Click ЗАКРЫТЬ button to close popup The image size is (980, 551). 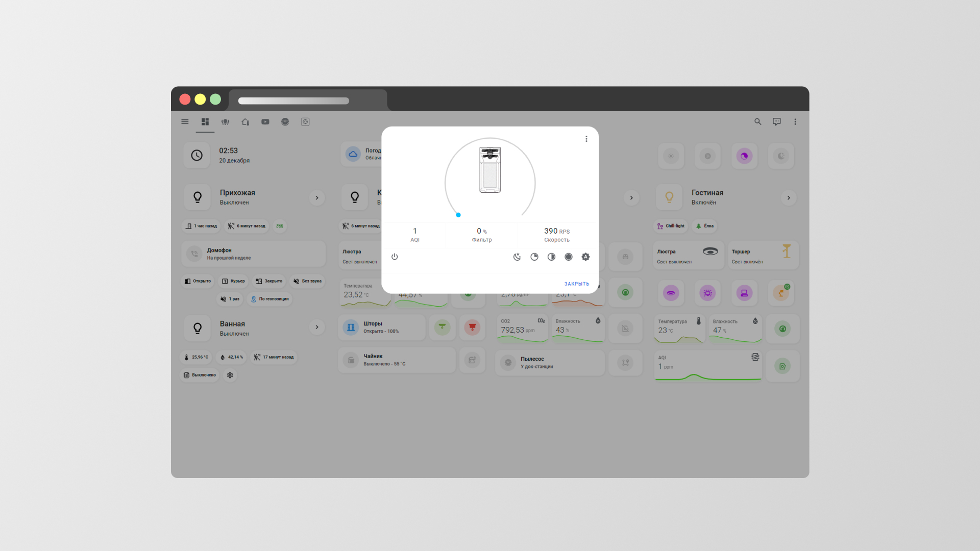coord(576,283)
